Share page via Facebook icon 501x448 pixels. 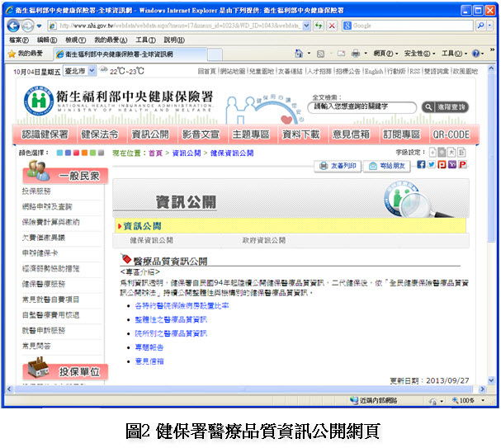point(421,164)
